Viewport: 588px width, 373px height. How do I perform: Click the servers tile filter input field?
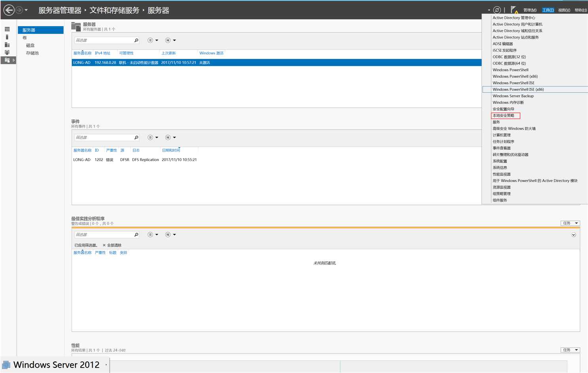(104, 40)
